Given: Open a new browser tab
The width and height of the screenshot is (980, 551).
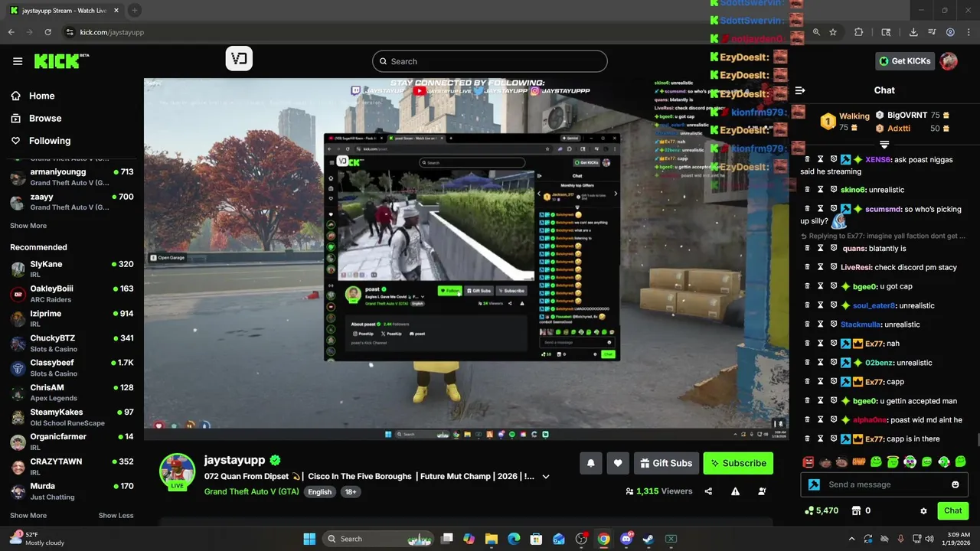Looking at the screenshot, I should click(x=135, y=10).
